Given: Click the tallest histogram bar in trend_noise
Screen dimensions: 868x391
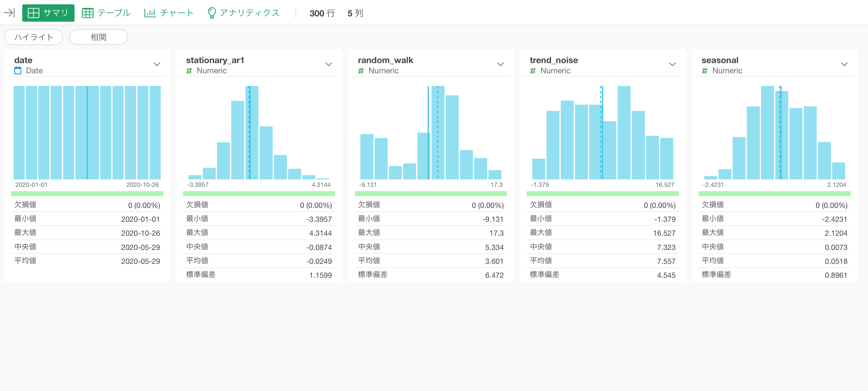Looking at the screenshot, I should tap(624, 132).
